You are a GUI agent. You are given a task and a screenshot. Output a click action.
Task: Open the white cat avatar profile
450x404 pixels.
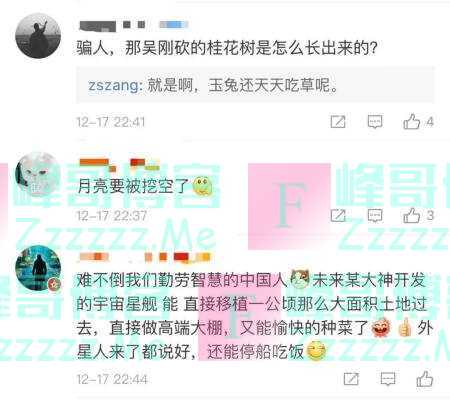37,174
